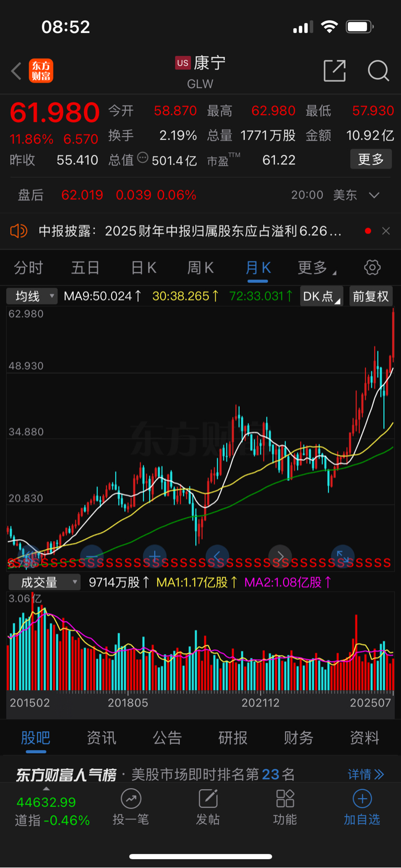Open the 东方财富 app logo
Screen dimensions: 401x868
(41, 71)
